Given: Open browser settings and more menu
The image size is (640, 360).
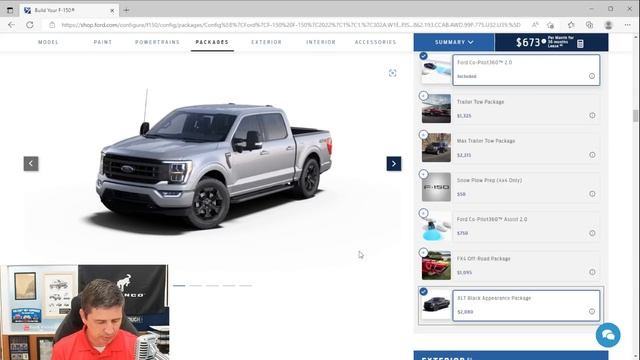Looking at the screenshot, I should (627, 25).
